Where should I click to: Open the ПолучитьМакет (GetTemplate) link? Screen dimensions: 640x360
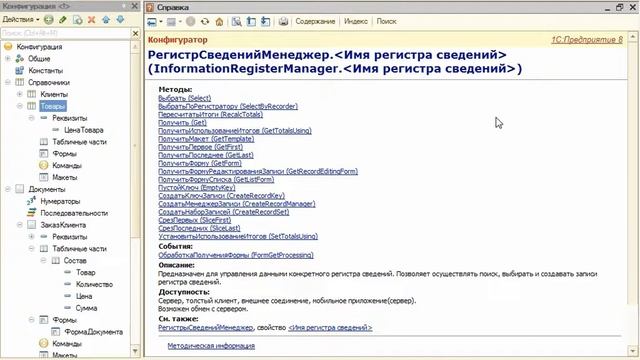(206, 139)
